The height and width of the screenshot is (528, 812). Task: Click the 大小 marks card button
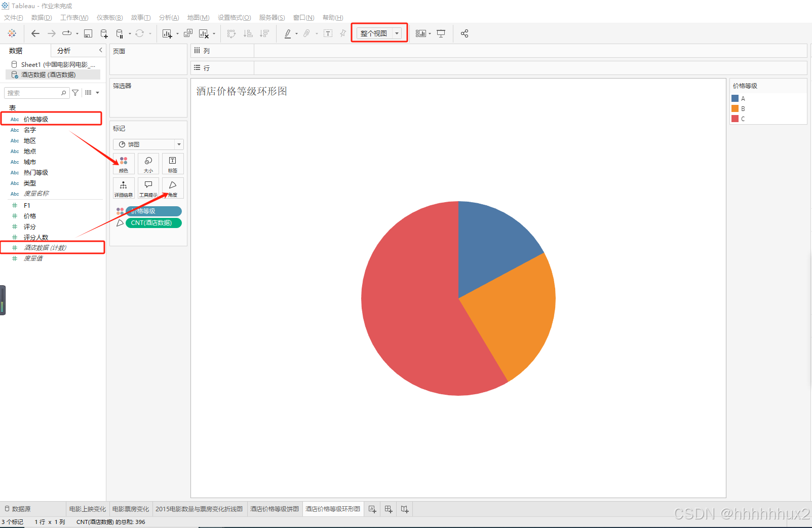148,164
